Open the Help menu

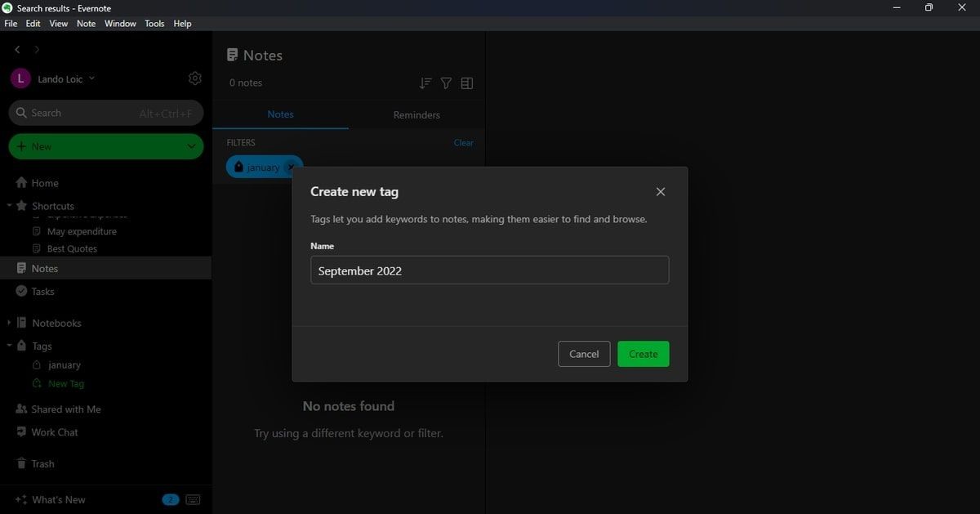182,24
